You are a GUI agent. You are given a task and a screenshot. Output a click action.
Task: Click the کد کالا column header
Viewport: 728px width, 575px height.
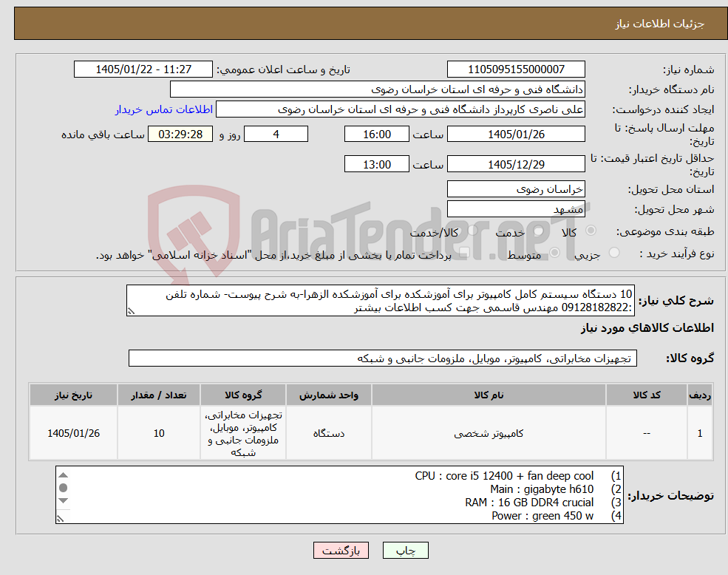coord(646,395)
